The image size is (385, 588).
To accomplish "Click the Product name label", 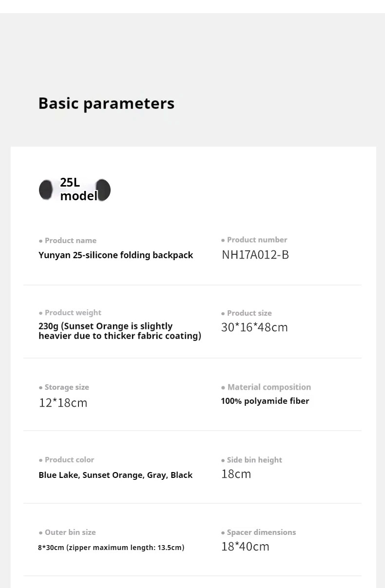I will [x=68, y=241].
